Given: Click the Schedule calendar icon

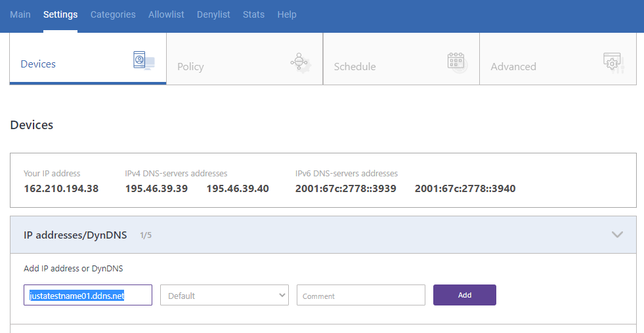Looking at the screenshot, I should pyautogui.click(x=457, y=62).
